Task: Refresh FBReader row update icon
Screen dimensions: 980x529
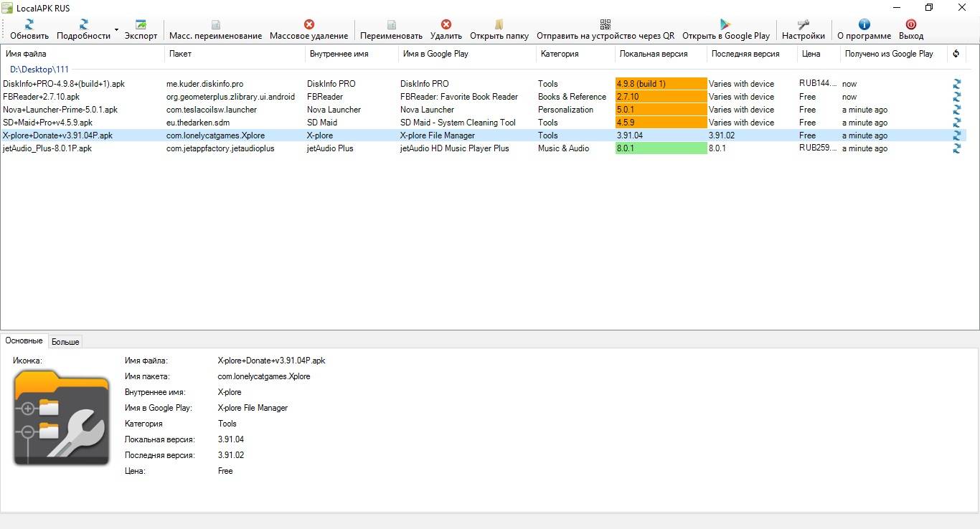Action: point(957,97)
